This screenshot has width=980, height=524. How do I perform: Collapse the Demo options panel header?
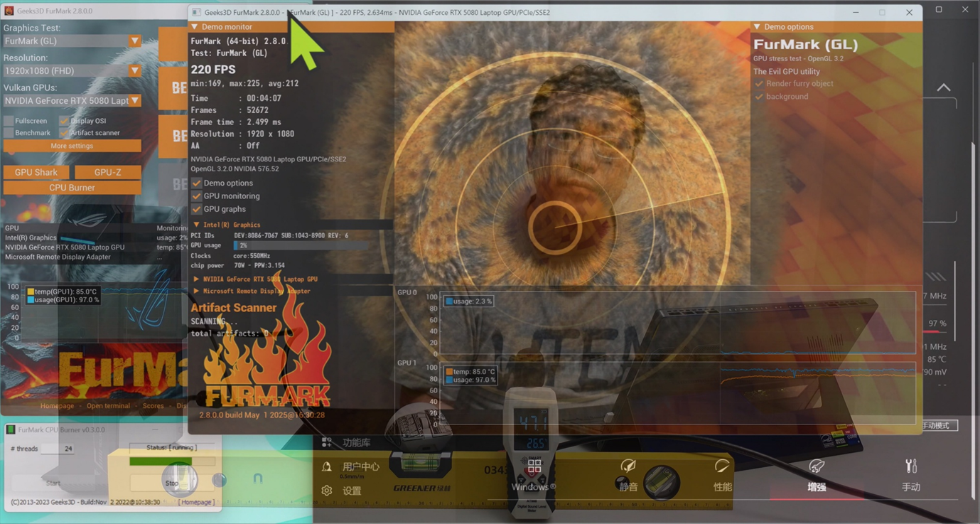836,27
